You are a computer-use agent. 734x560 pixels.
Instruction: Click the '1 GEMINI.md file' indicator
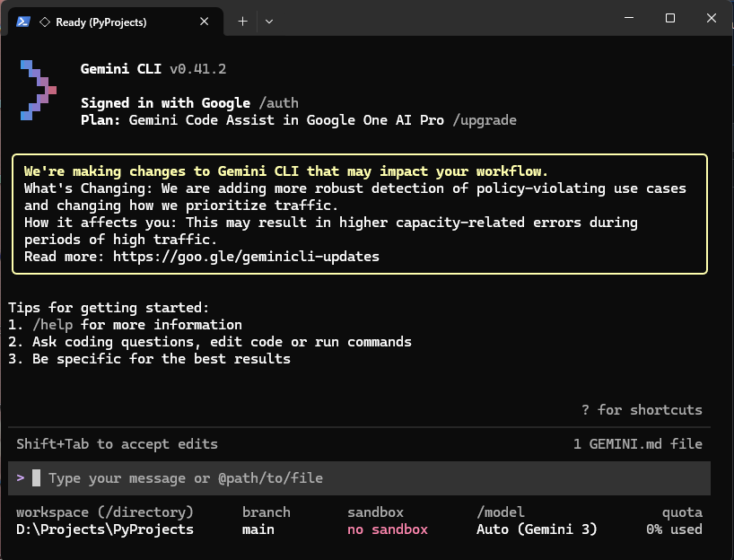638,444
